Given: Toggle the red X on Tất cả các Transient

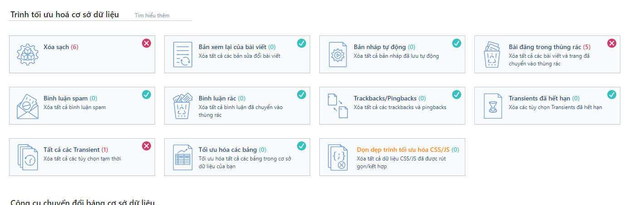Looking at the screenshot, I should [x=146, y=146].
